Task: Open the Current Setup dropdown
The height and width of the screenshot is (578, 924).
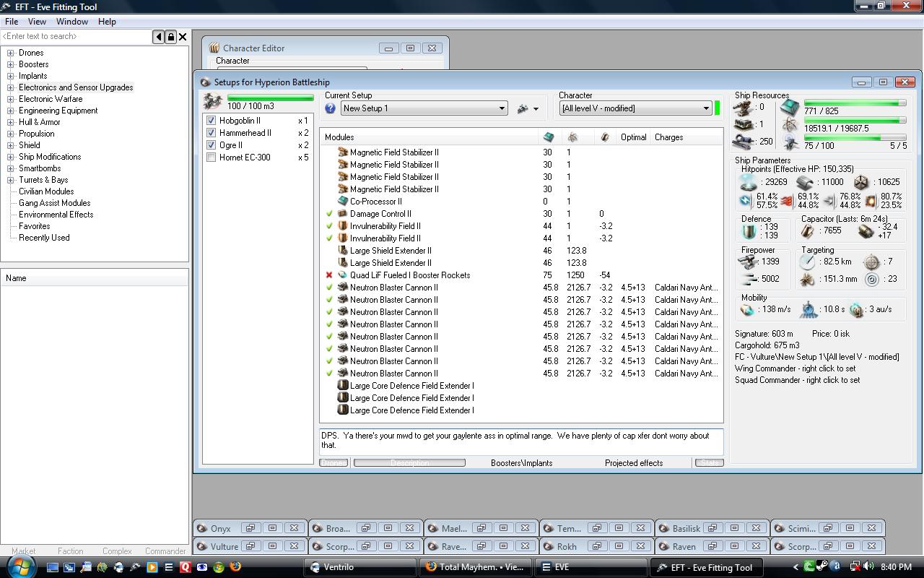Action: point(502,108)
